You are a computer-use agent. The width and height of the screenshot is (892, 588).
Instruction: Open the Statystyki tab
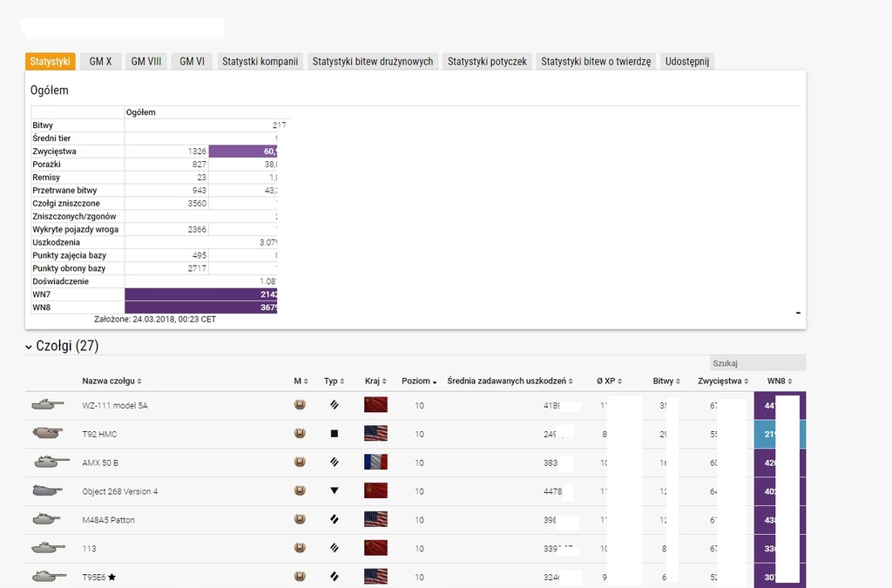tap(50, 62)
